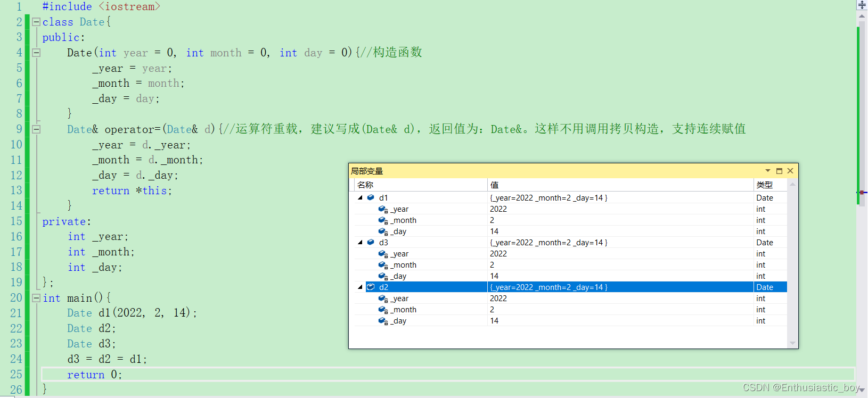Click value 14 of d3's _day
868x398 pixels.
[x=494, y=276]
